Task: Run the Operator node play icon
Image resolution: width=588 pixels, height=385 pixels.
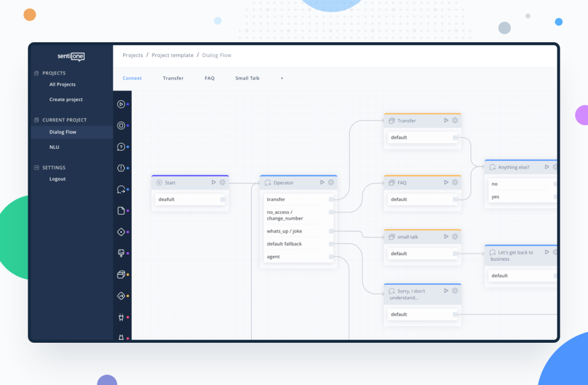Action: point(322,182)
